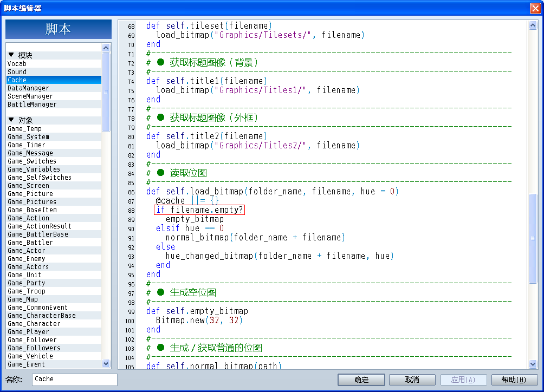Select Game_Pictures in script list
This screenshot has width=544, height=392.
(54, 202)
